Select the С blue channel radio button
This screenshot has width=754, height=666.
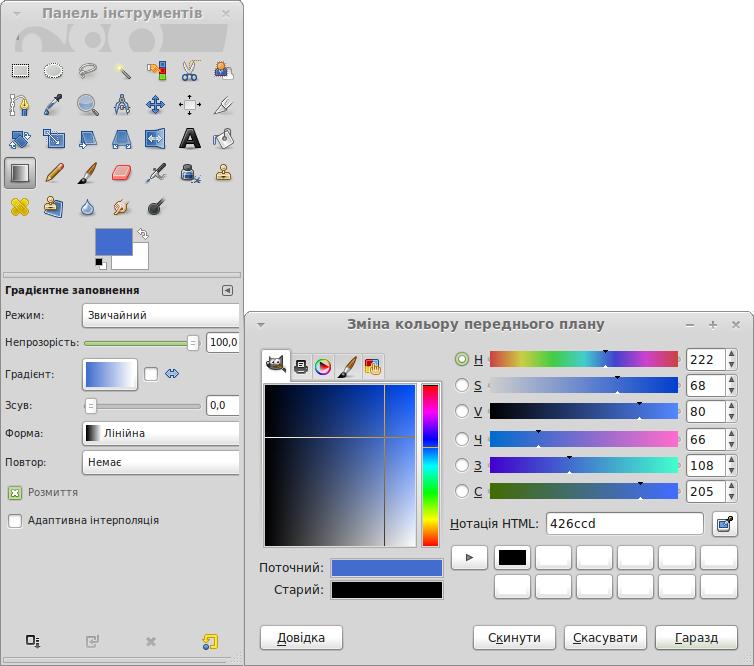coord(462,491)
